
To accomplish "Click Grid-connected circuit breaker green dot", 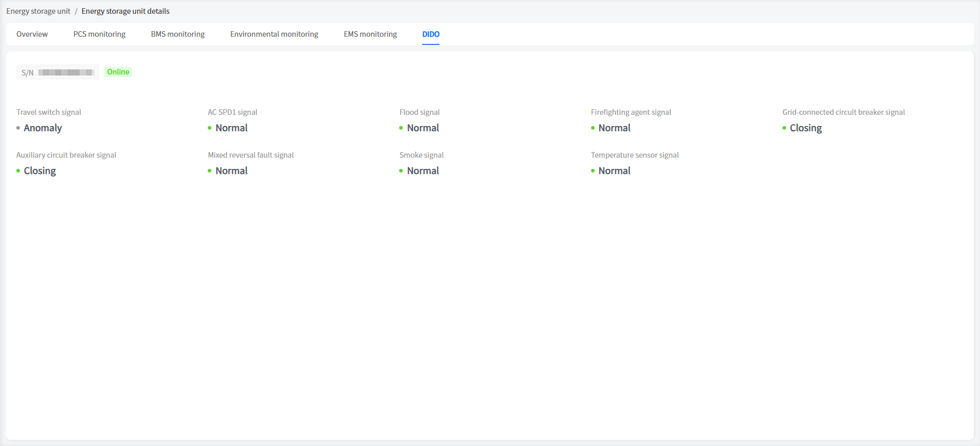I will 785,128.
